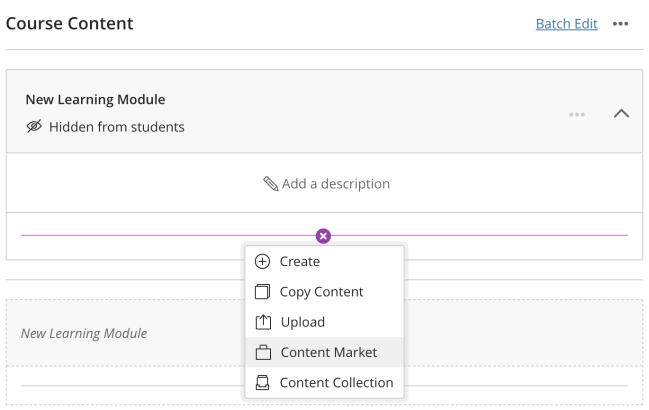Close the add-content menu with purple X

click(323, 236)
